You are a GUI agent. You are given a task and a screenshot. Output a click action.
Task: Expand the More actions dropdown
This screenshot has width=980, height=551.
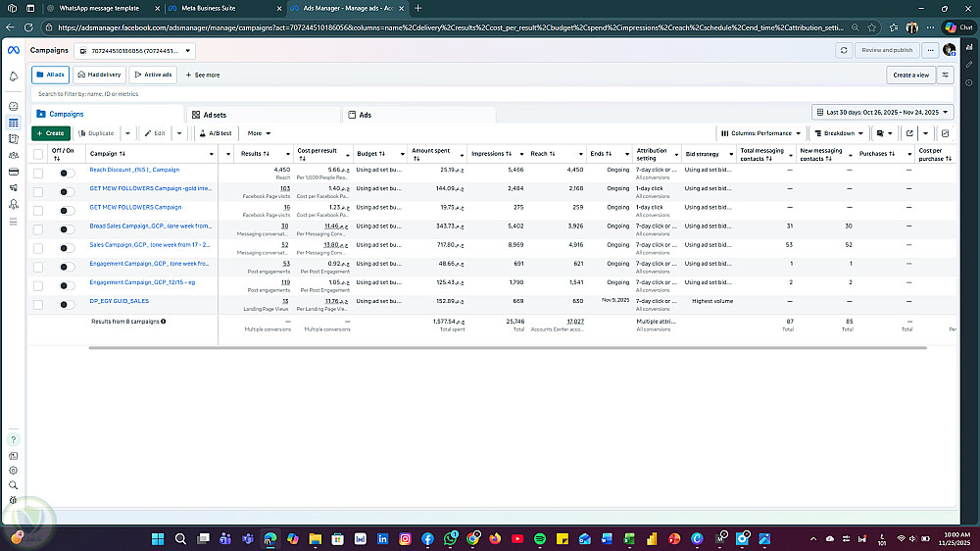pyautogui.click(x=259, y=133)
